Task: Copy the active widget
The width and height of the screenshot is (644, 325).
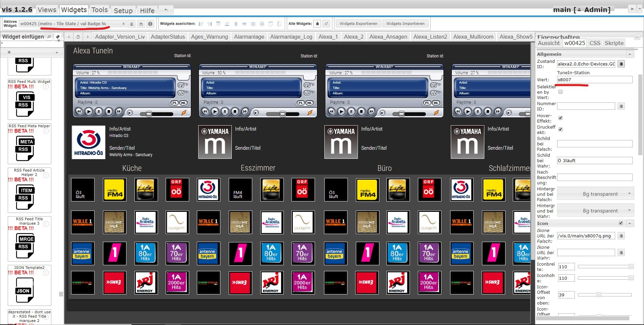Action: [141, 24]
